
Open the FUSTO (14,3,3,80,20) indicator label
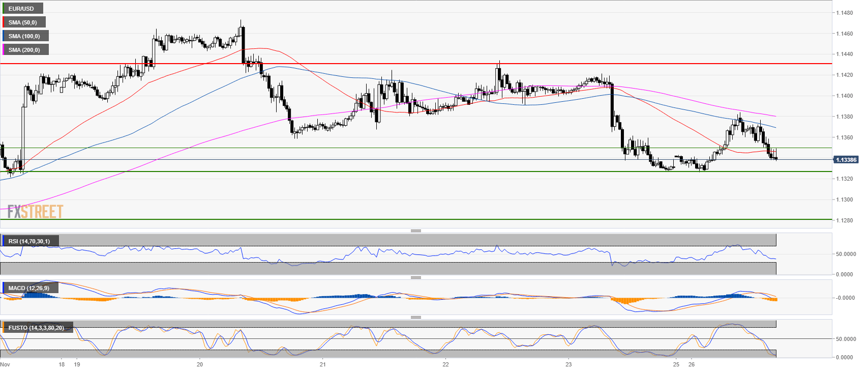pyautogui.click(x=37, y=328)
